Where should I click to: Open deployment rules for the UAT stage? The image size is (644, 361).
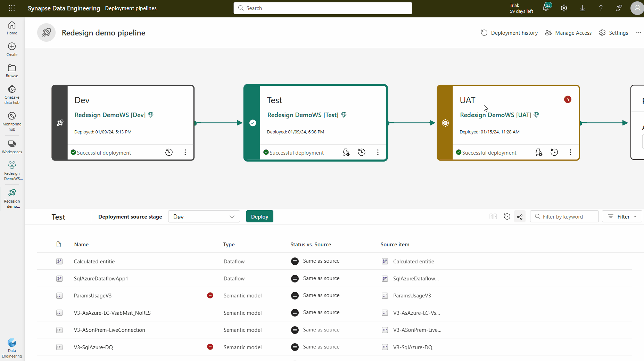coord(539,152)
